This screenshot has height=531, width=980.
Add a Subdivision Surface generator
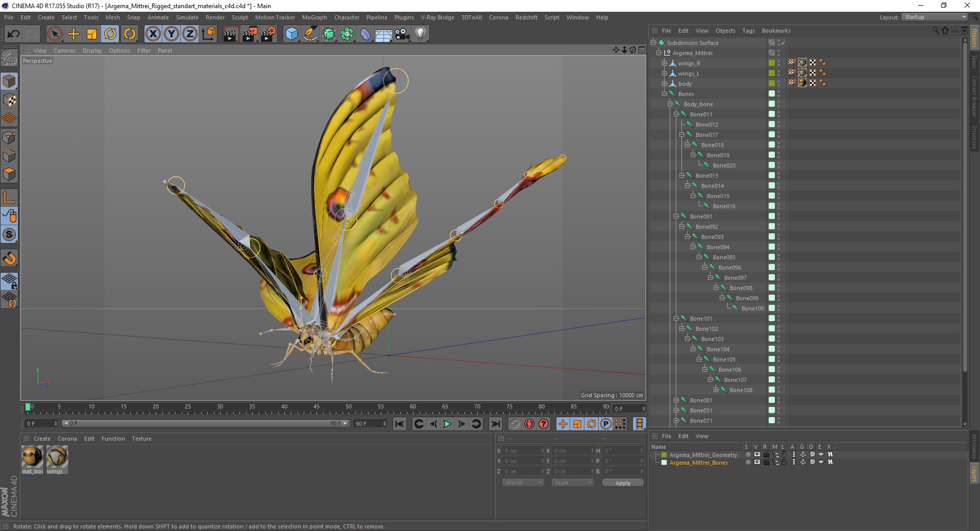click(329, 34)
